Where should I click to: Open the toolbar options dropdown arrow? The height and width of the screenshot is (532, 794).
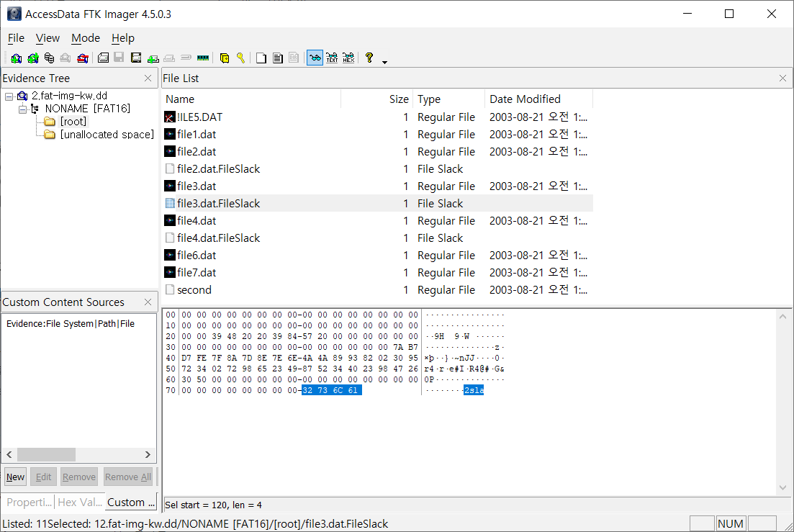[x=385, y=62]
